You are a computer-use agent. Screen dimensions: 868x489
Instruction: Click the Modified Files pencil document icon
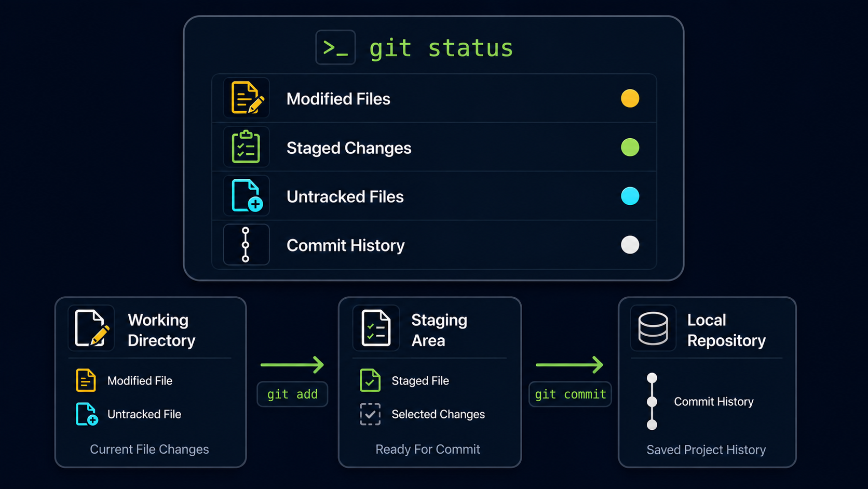click(x=247, y=98)
